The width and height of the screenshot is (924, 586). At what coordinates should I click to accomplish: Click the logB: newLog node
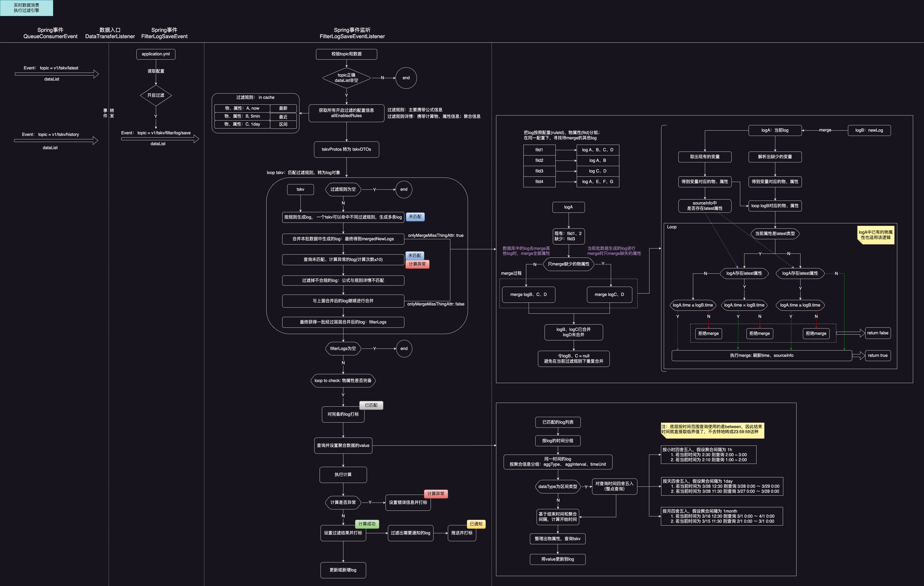tap(869, 130)
